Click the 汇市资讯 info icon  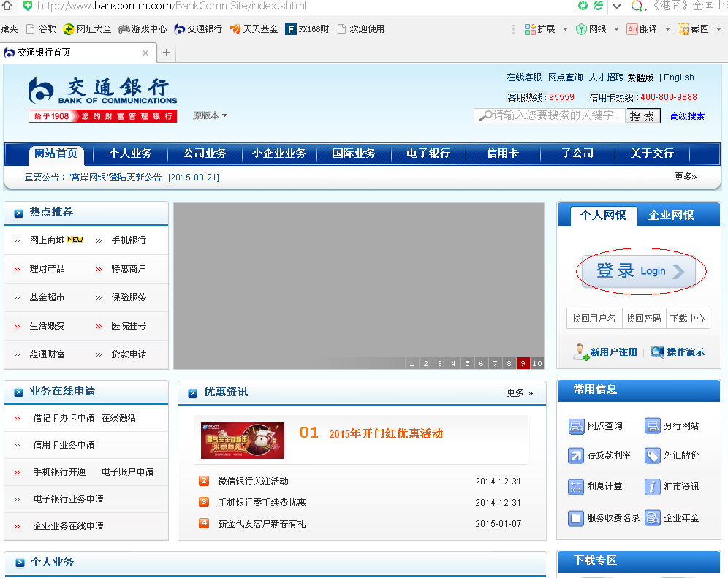(x=652, y=487)
